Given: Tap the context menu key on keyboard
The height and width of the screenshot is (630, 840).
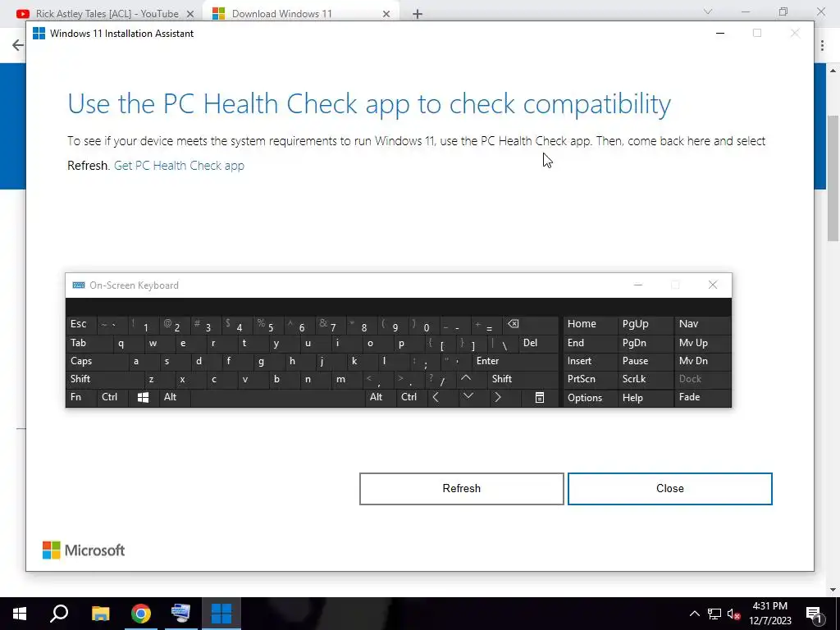Looking at the screenshot, I should pos(540,398).
